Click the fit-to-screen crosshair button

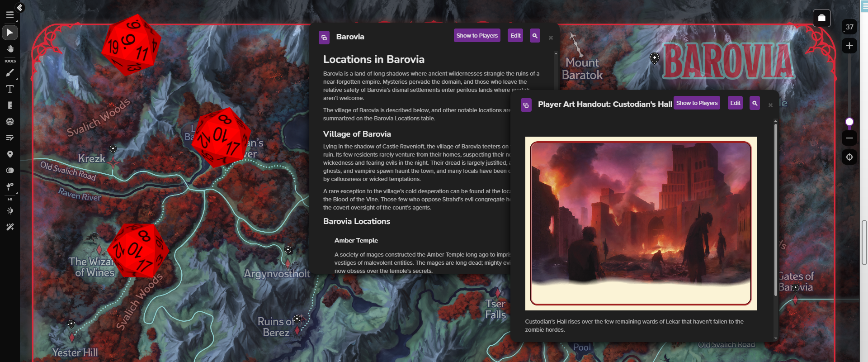point(849,157)
